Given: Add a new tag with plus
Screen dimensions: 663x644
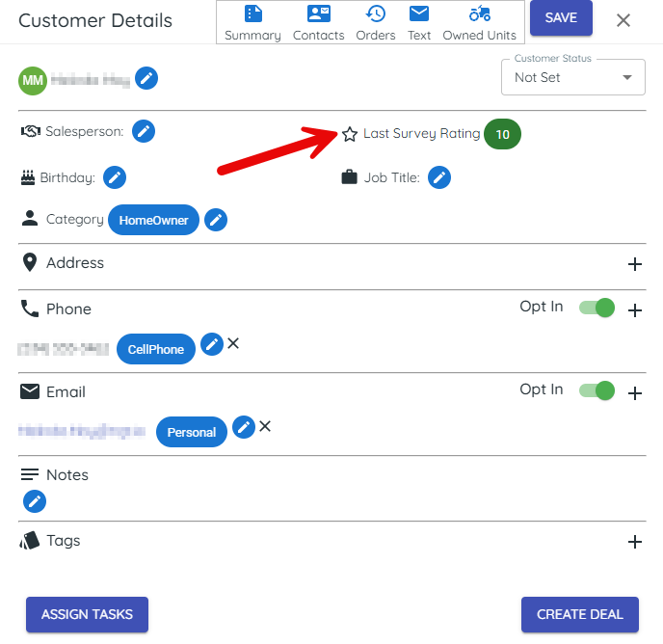Looking at the screenshot, I should point(634,542).
